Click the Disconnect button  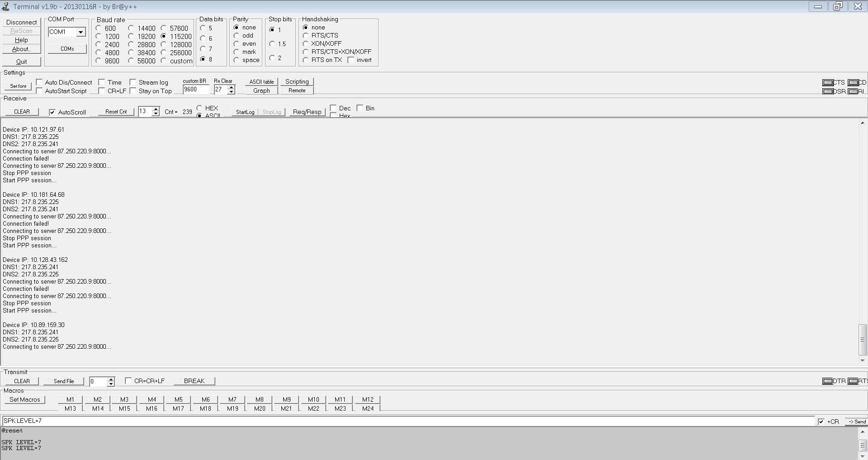[22, 22]
